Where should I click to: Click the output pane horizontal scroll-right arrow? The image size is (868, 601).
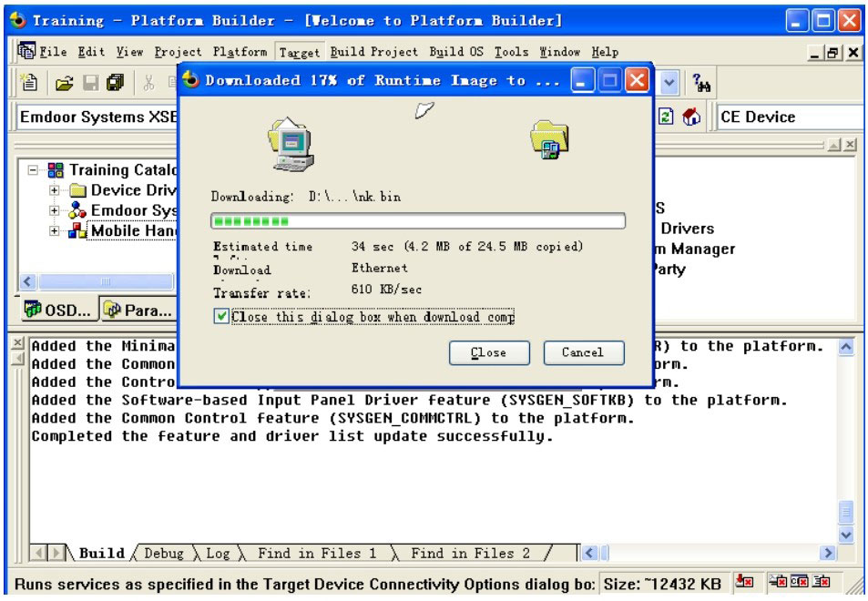pos(828,553)
